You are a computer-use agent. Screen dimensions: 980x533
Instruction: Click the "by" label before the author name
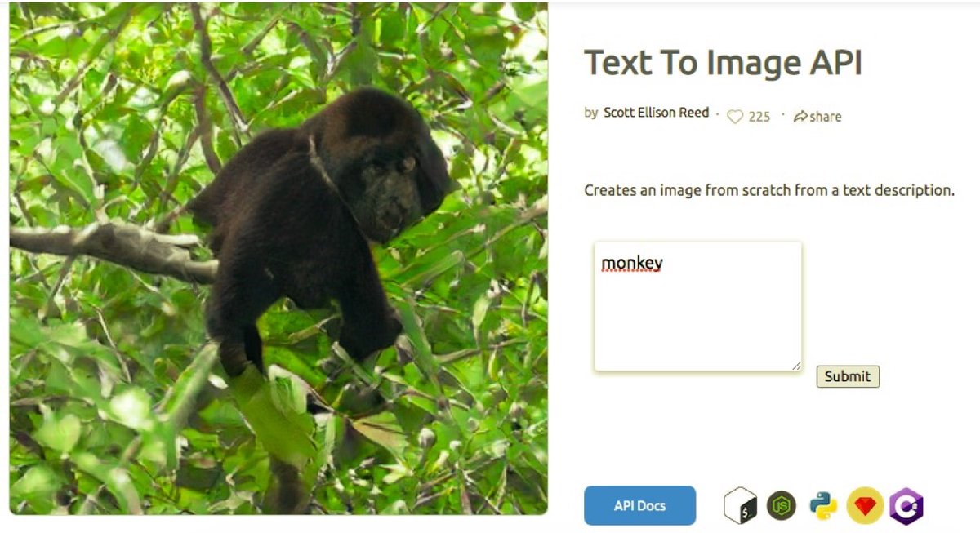click(591, 113)
